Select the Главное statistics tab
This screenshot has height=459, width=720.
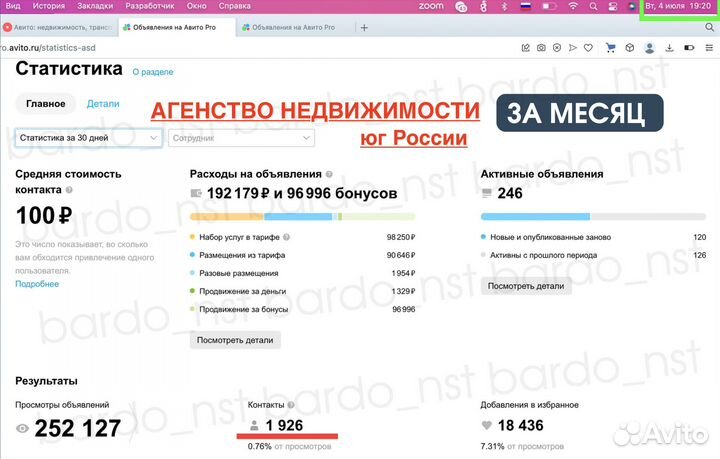point(45,104)
